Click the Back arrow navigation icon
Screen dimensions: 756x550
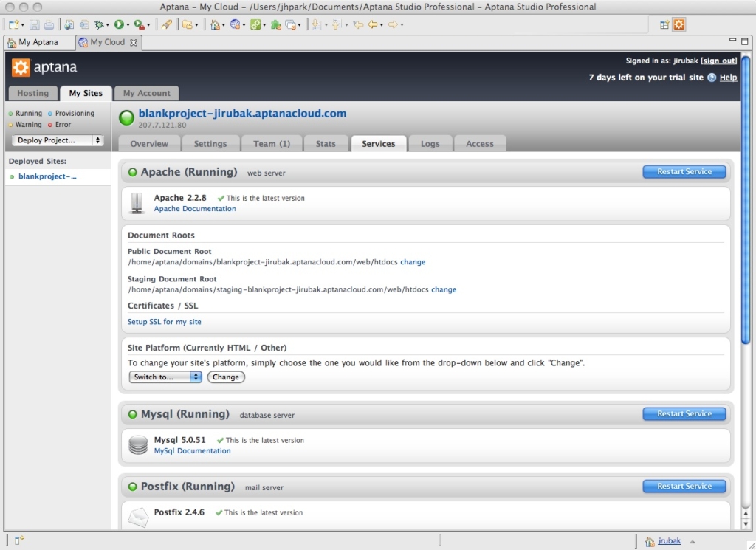point(373,24)
